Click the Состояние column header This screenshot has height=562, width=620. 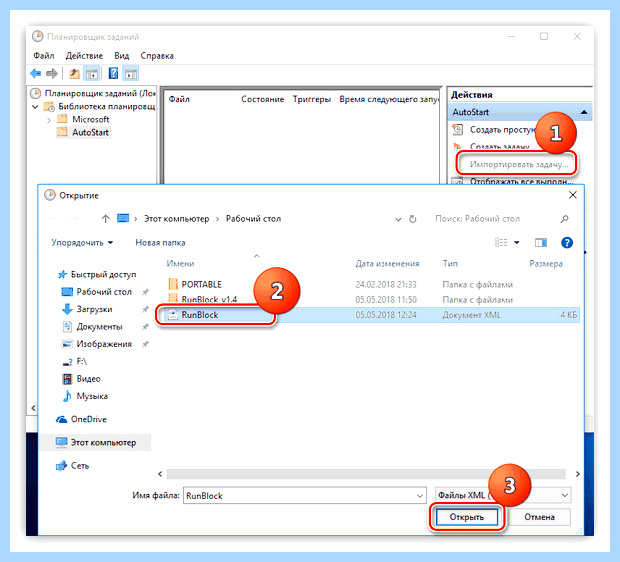tap(263, 99)
